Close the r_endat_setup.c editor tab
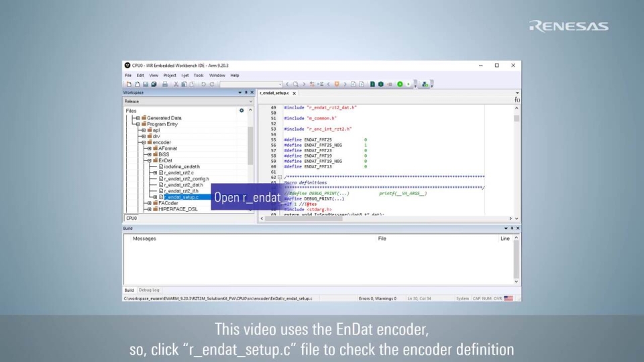 point(294,93)
